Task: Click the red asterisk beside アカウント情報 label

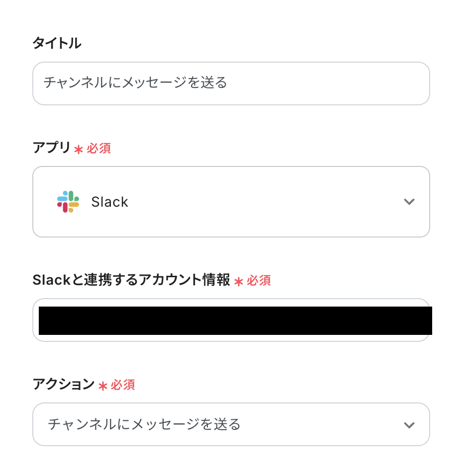Action: click(x=239, y=281)
